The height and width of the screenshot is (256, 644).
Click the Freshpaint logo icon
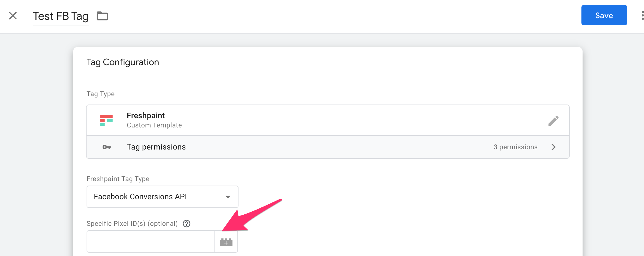(x=106, y=120)
